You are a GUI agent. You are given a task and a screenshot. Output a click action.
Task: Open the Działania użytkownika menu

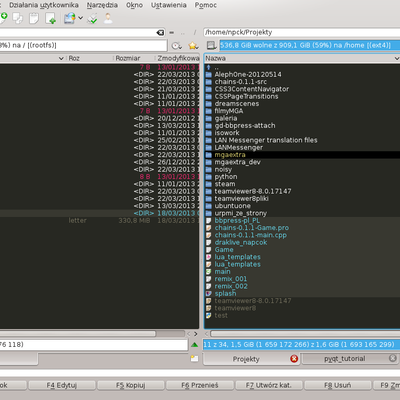click(x=44, y=5)
